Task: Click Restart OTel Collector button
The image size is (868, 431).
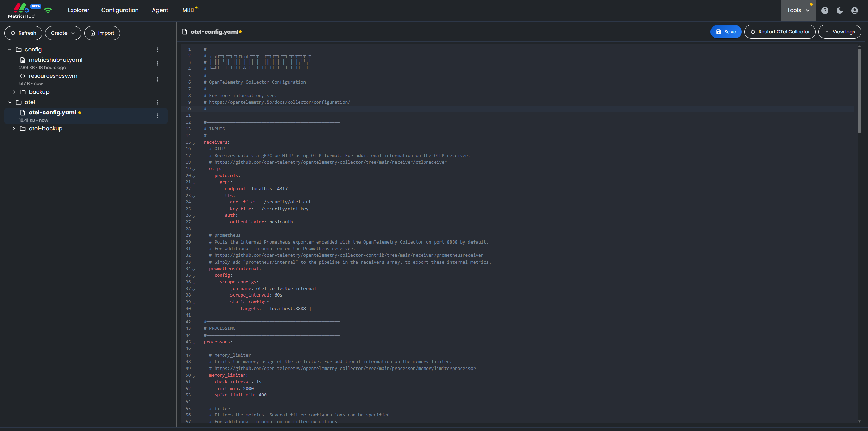Action: 780,32
